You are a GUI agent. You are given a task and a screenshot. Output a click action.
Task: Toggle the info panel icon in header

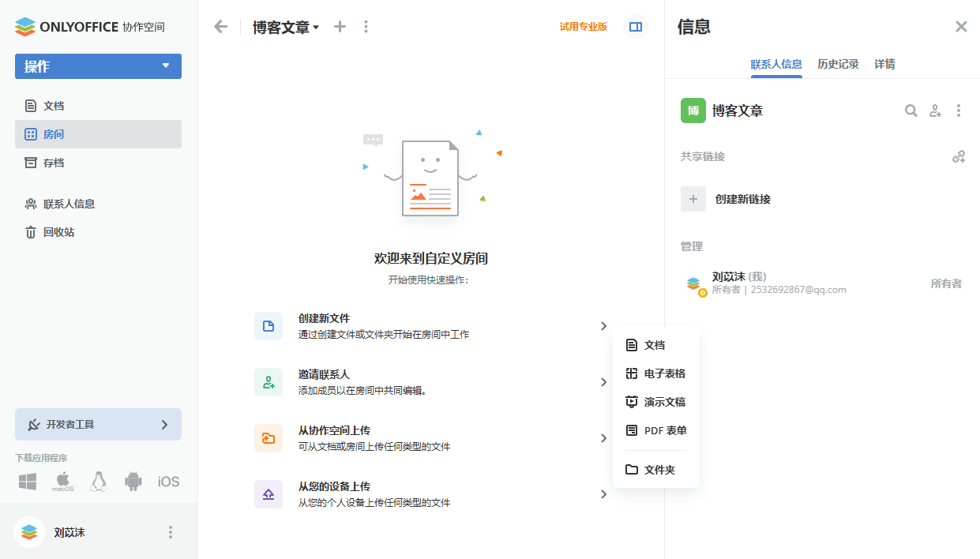click(x=636, y=27)
